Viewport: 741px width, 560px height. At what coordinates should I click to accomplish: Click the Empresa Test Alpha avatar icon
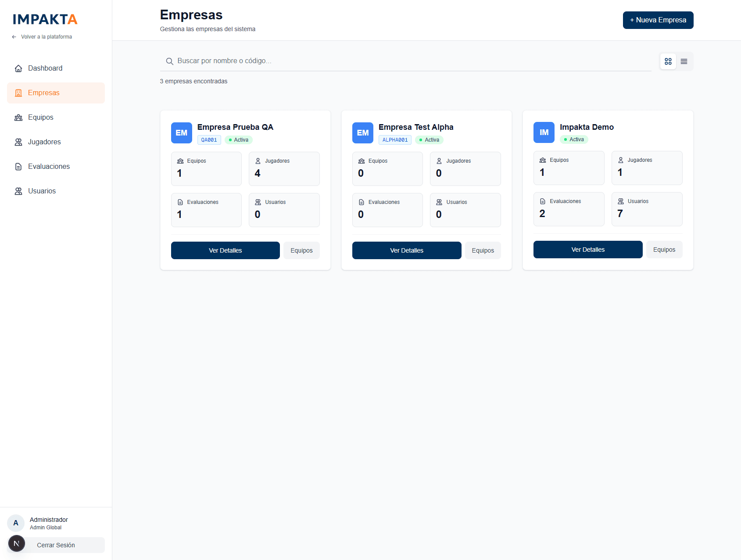pos(362,133)
